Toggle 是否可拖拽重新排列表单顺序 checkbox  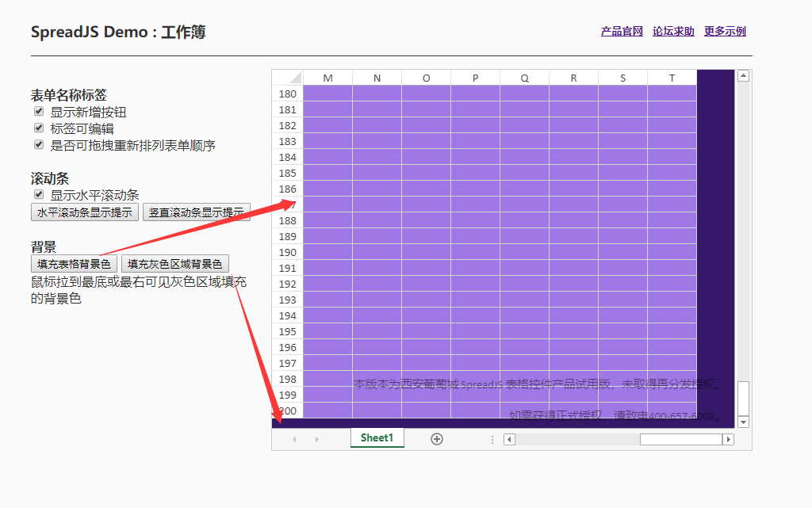tap(38, 144)
